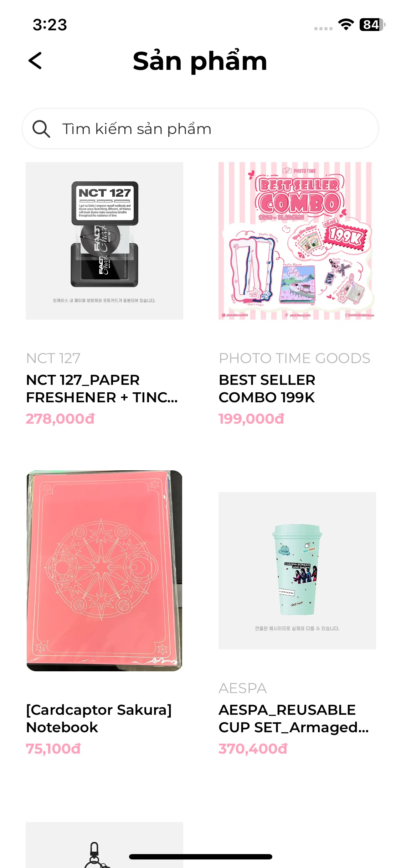Tap the 199,000đ price
This screenshot has height=868, width=401.
point(251,419)
